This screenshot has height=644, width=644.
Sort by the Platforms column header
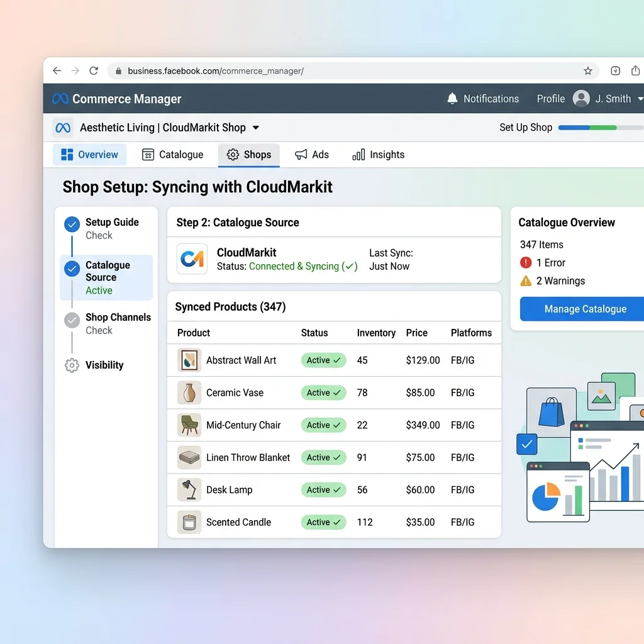tap(471, 333)
